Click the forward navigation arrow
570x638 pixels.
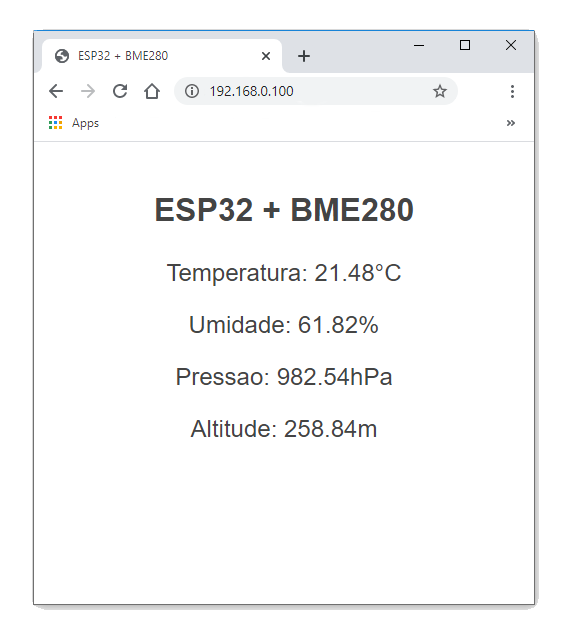click(x=88, y=91)
